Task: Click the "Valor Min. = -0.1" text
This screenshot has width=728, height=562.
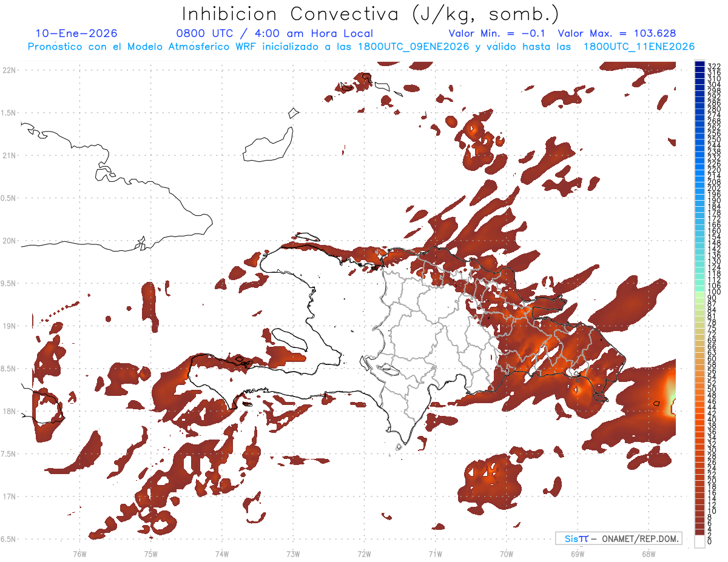Action: (x=496, y=33)
